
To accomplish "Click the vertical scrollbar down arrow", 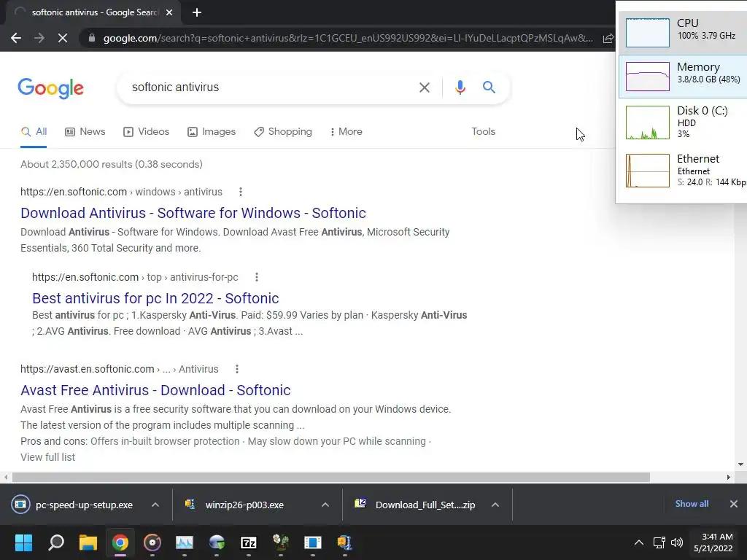I will click(x=740, y=464).
